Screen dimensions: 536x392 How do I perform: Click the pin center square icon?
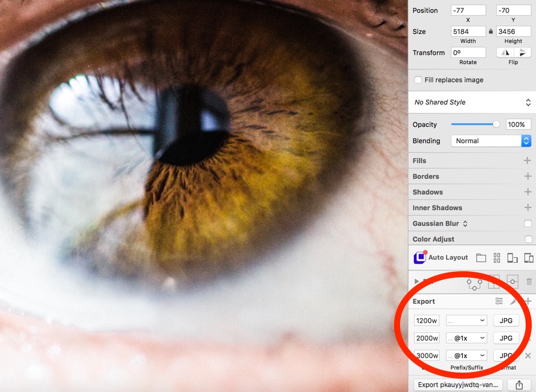coord(512,281)
